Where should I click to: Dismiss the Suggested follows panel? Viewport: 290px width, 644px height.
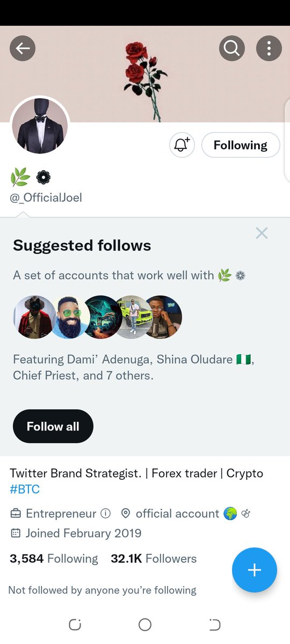point(262,233)
